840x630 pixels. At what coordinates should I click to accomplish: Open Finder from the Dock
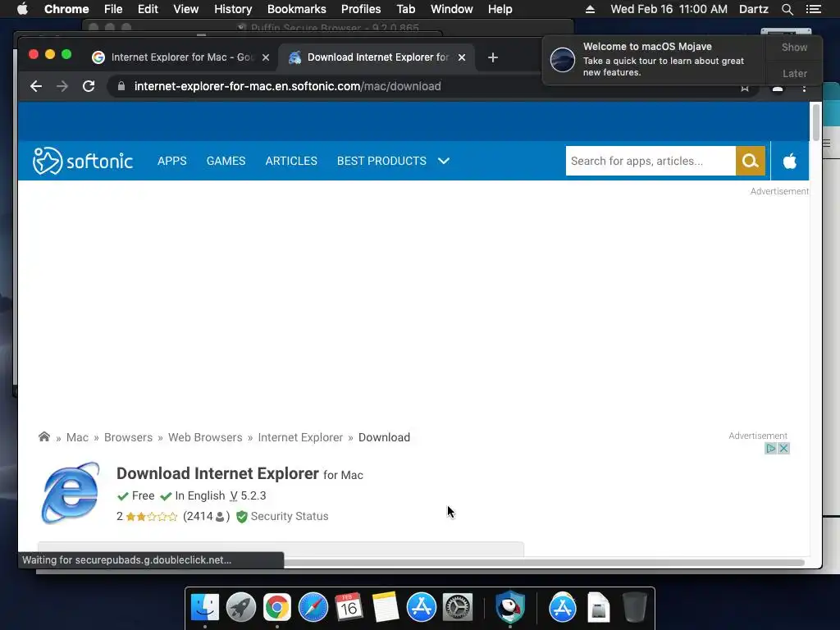pos(204,608)
